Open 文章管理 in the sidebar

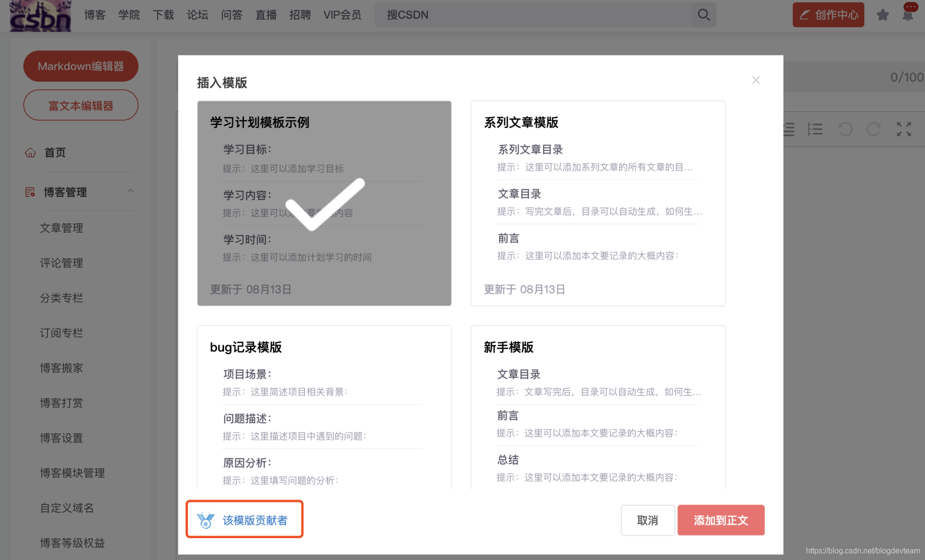pos(62,228)
